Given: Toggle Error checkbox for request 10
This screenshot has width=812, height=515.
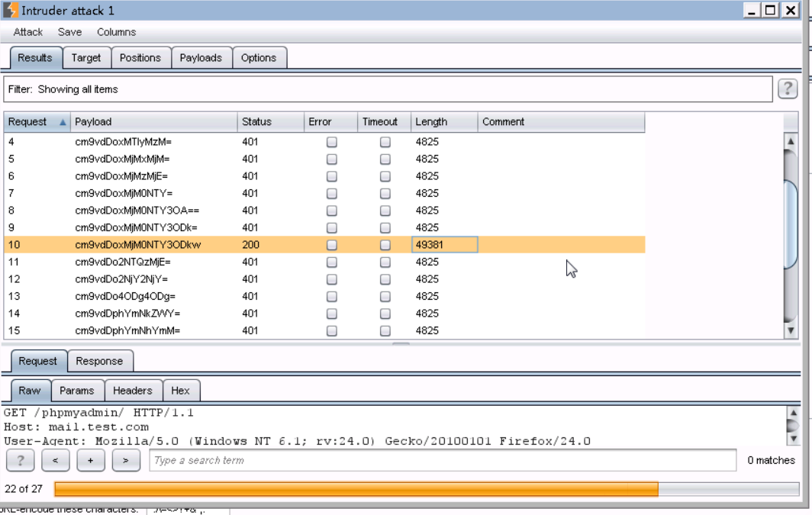Looking at the screenshot, I should 332,245.
